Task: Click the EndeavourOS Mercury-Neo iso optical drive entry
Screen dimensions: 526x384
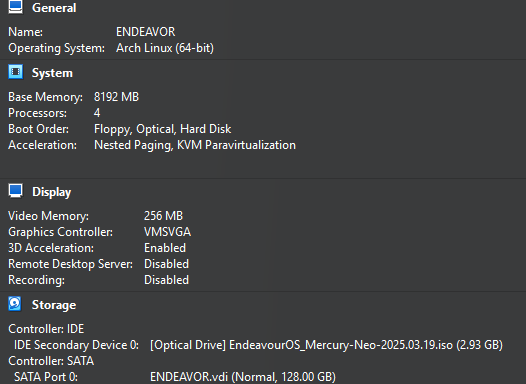Action: [x=326, y=345]
